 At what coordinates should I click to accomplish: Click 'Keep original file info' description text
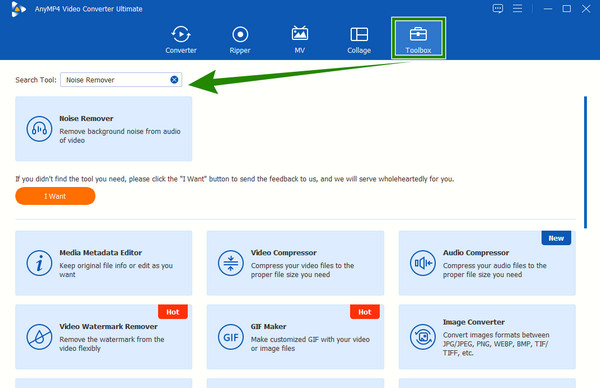tap(116, 270)
